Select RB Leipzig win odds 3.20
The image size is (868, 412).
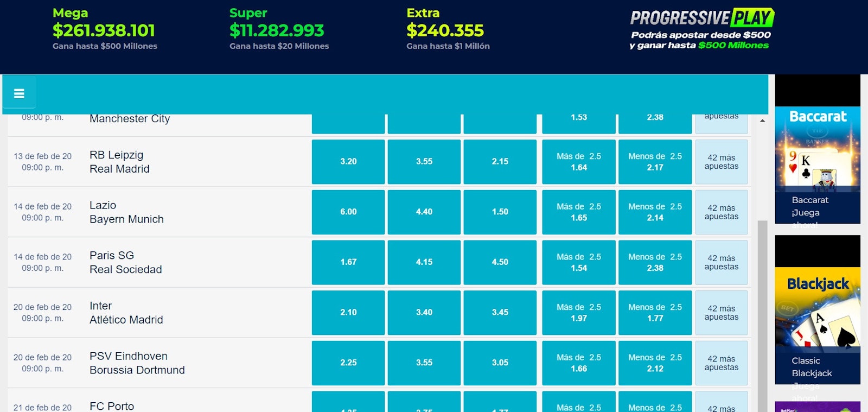click(348, 162)
